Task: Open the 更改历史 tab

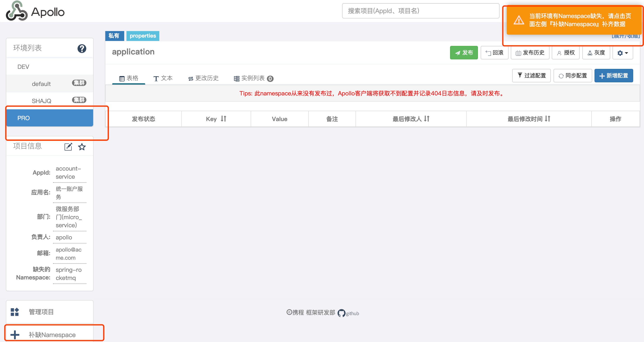Action: pos(203,78)
